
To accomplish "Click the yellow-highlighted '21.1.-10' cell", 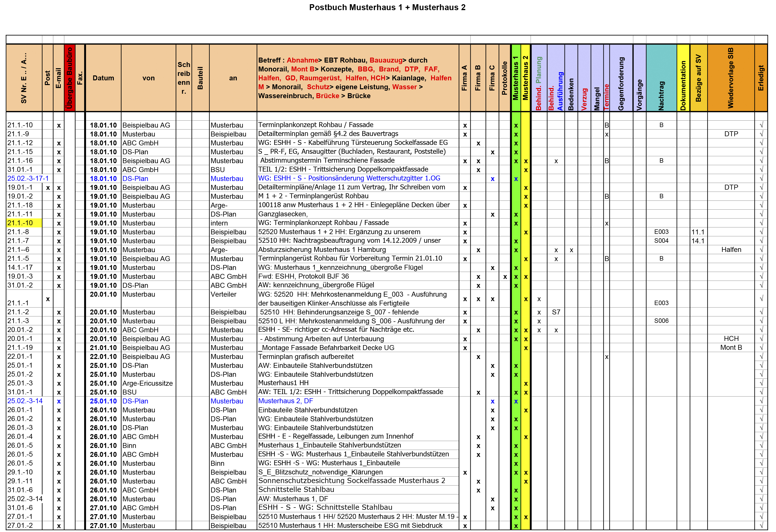I will coord(24,223).
